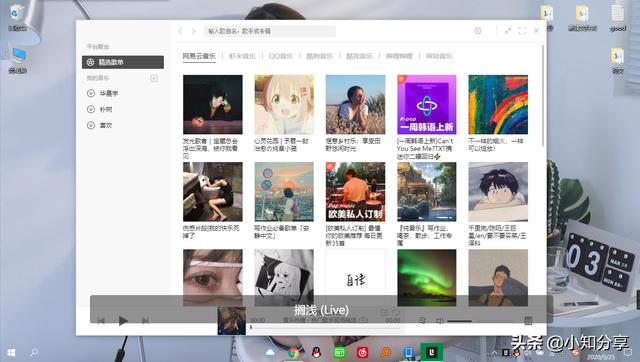The width and height of the screenshot is (640, 362).
Task: Show hidden system tray icons chevron
Action: pos(494,353)
